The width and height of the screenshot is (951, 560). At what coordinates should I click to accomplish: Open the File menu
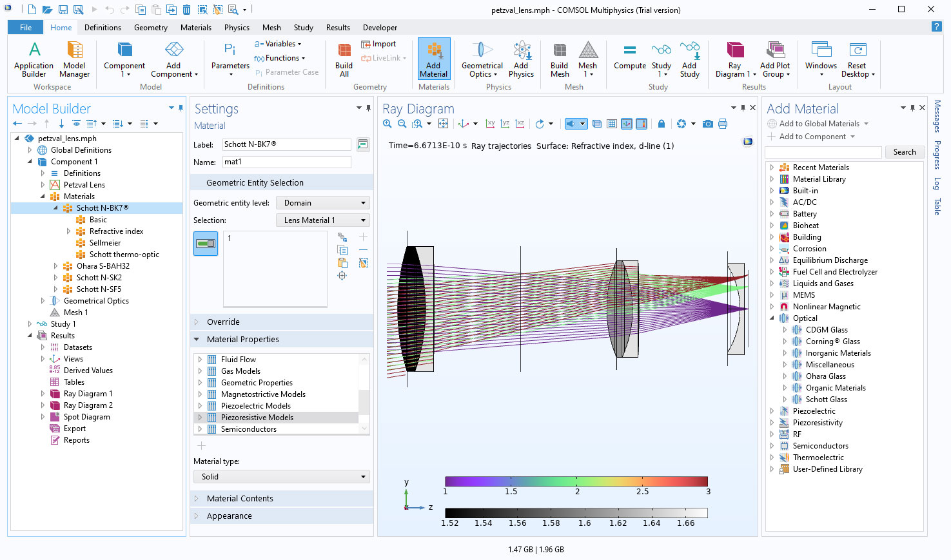coord(26,28)
